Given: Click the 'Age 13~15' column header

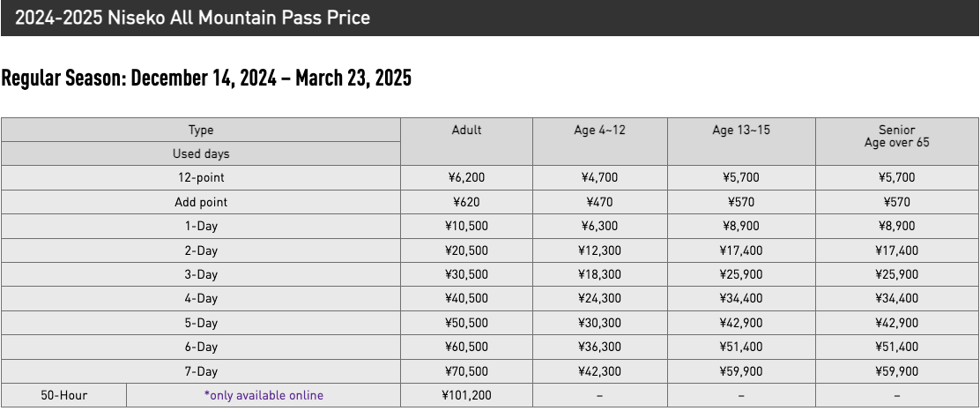Looking at the screenshot, I should coord(740,131).
